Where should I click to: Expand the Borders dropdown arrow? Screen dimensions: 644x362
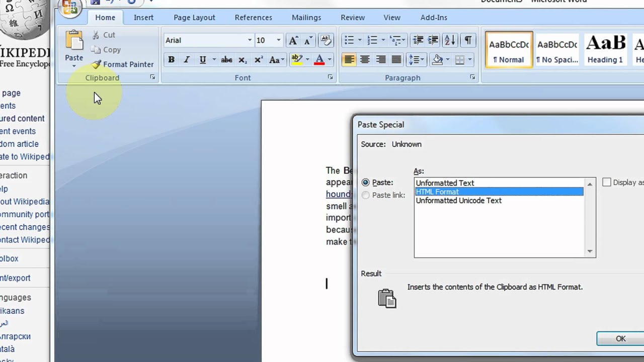(x=470, y=60)
